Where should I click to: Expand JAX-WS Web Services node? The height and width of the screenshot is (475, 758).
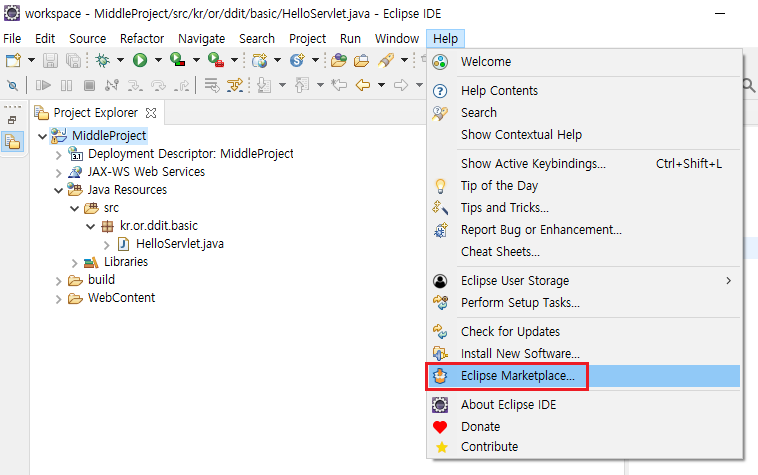point(58,173)
